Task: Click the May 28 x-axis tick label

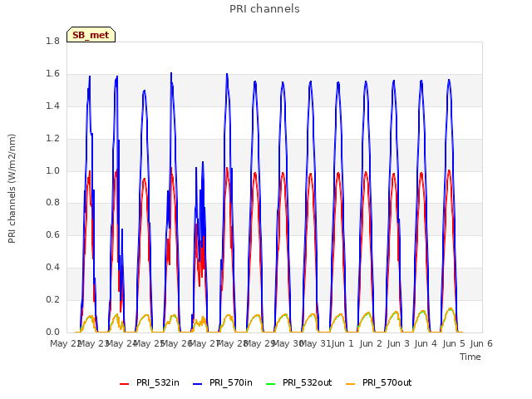Action: (232, 343)
